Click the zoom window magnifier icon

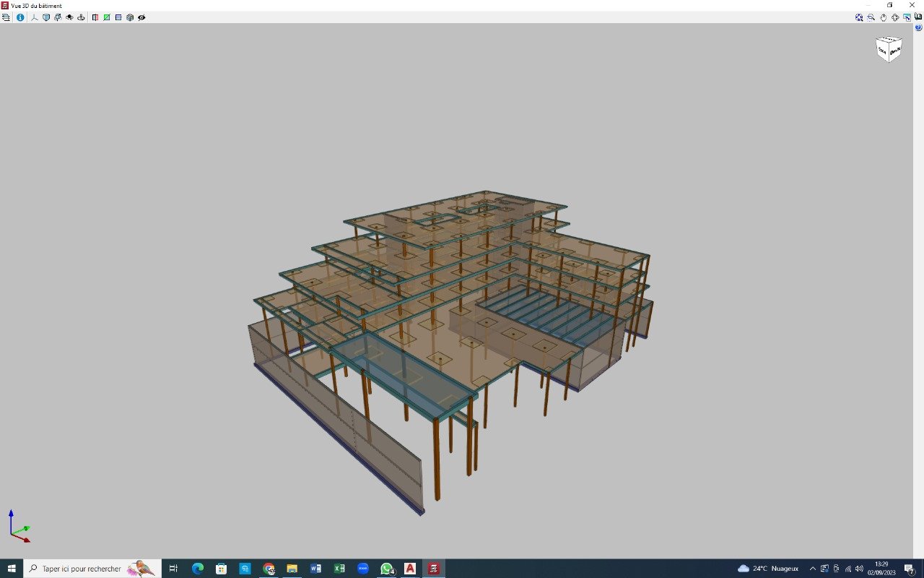click(x=871, y=17)
